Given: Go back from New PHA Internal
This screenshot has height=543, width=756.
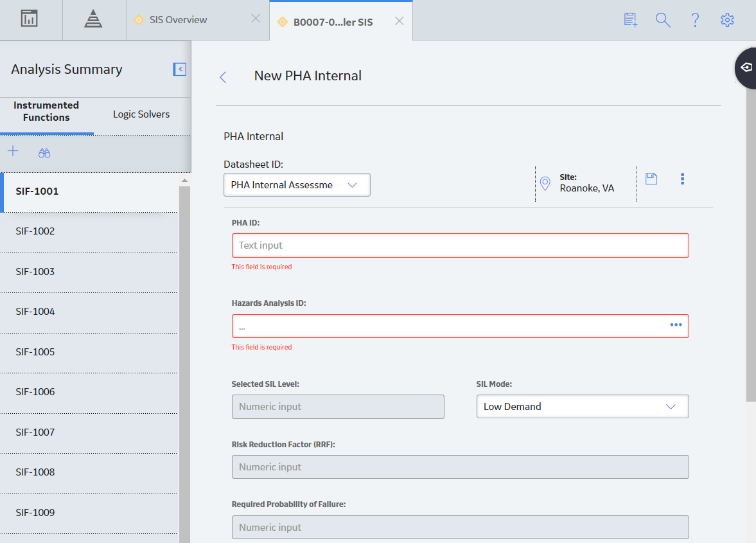Looking at the screenshot, I should point(223,77).
